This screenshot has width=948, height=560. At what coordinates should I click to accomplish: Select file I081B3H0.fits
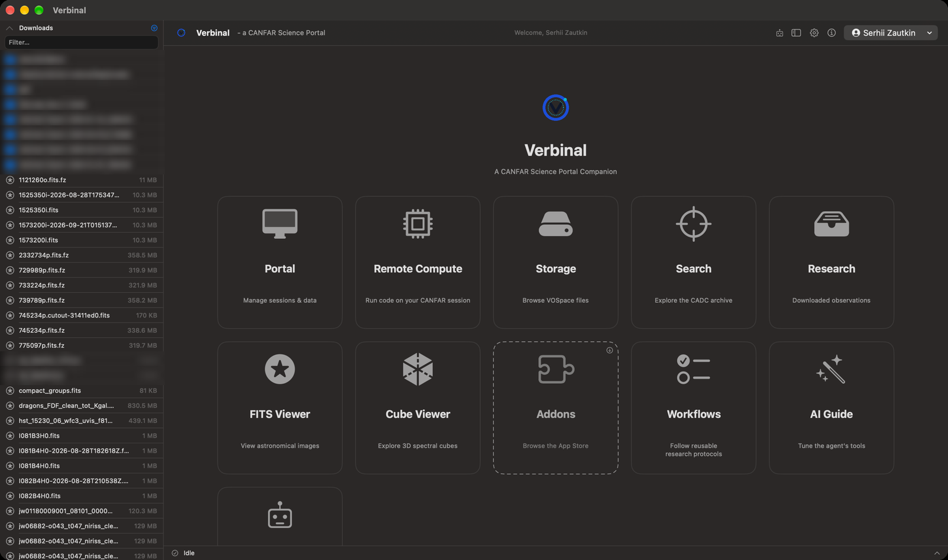click(x=82, y=436)
